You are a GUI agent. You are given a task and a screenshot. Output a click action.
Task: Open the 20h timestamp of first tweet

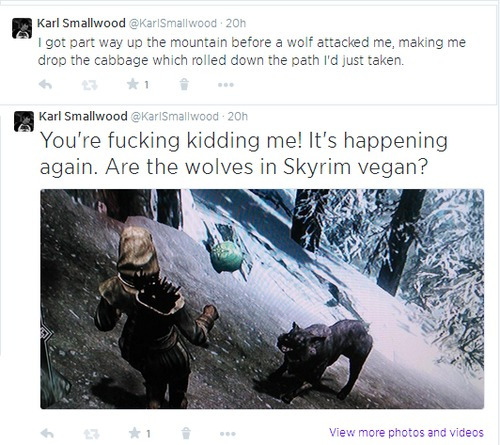tap(236, 23)
